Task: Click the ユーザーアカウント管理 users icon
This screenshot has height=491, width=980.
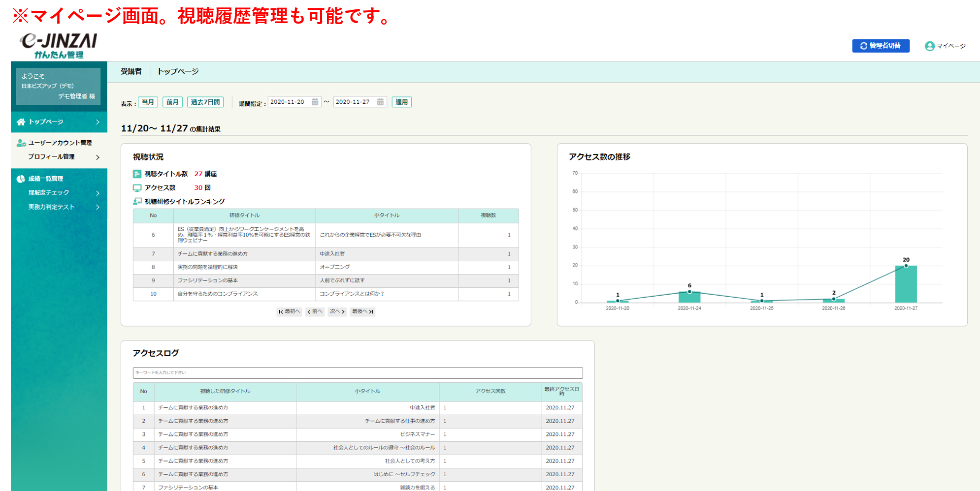Action: click(21, 143)
